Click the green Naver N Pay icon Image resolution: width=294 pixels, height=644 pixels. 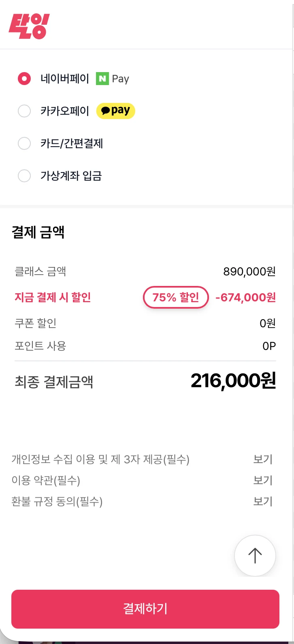(102, 79)
